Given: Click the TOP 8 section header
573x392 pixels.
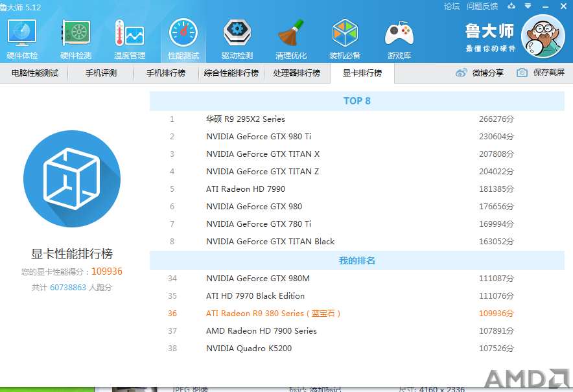Looking at the screenshot, I should pos(357,101).
